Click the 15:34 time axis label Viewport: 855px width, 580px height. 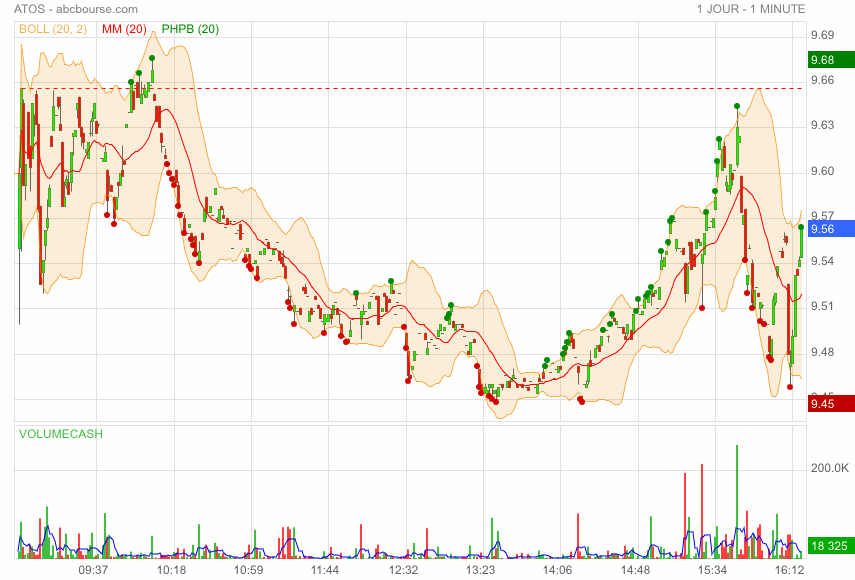click(x=713, y=570)
